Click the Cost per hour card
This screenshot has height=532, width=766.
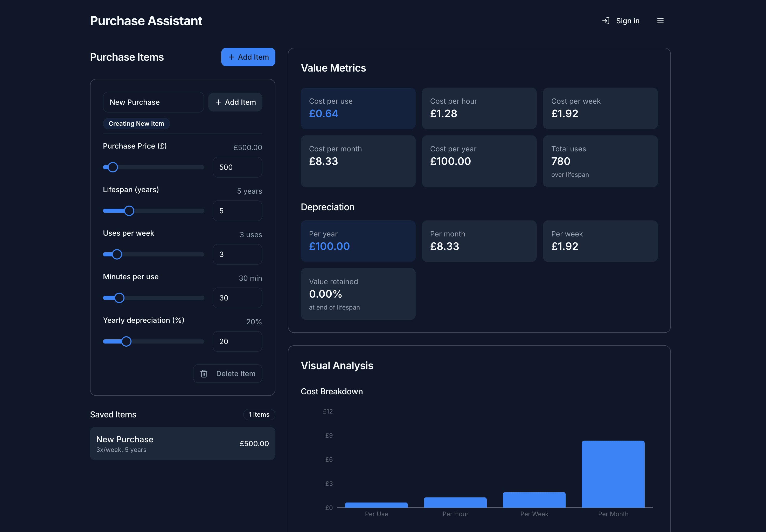pyautogui.click(x=479, y=108)
